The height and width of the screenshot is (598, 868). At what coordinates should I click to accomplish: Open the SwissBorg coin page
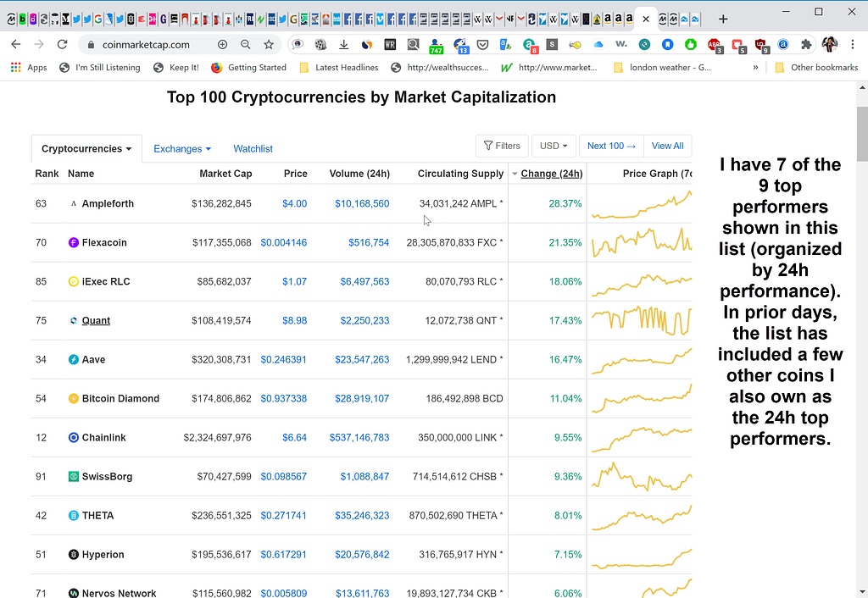(x=107, y=476)
